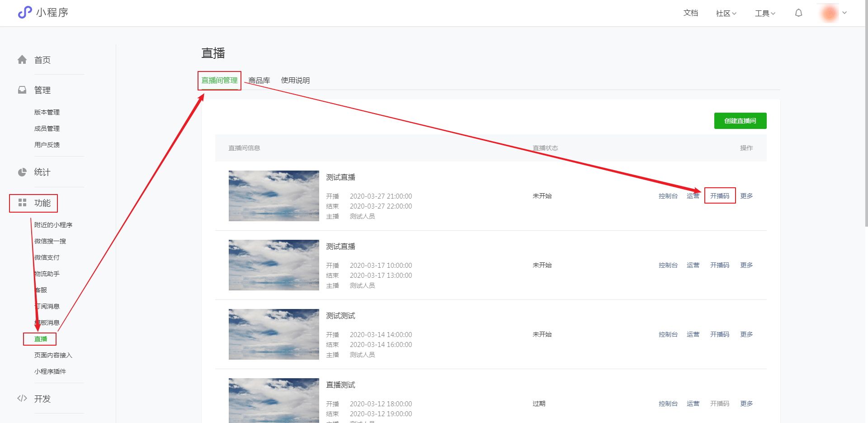Click 开播码 for 03-17 测试直播
This screenshot has height=423, width=868.
pos(720,265)
